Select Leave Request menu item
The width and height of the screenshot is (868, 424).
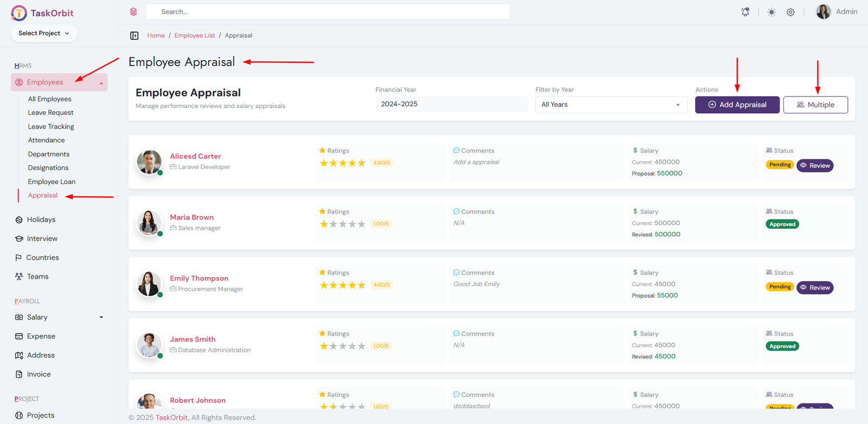50,113
